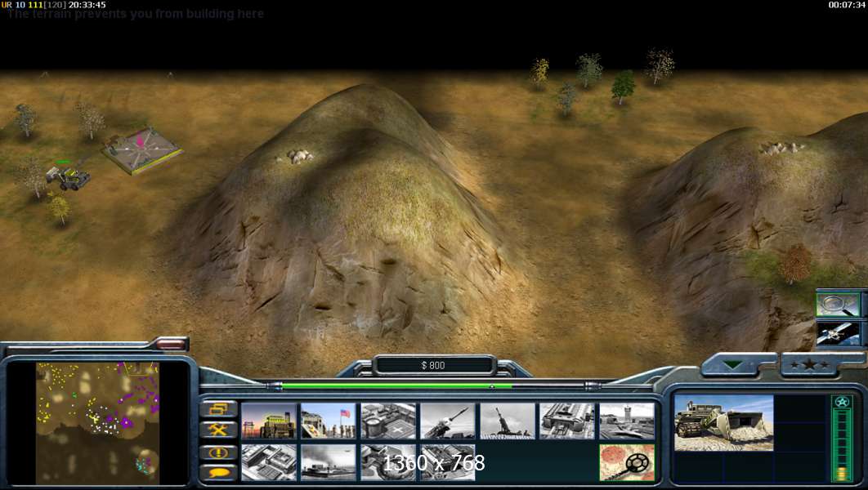Open the overlapping-windows options button

pos(219,409)
